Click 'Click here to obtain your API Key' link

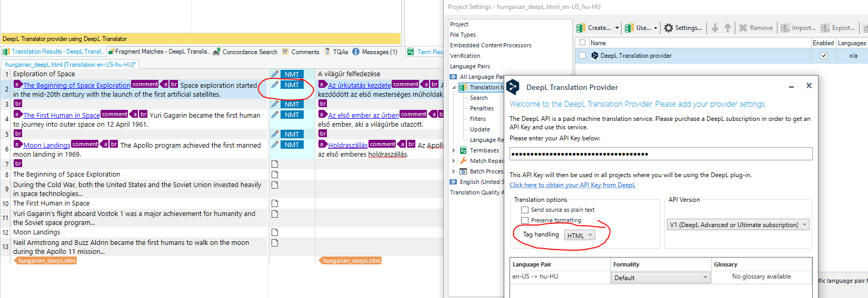point(572,185)
